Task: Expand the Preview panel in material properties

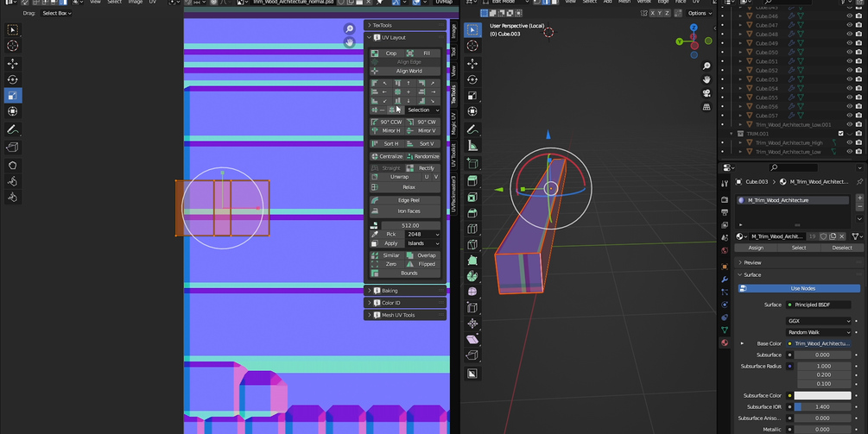Action: pos(799,262)
